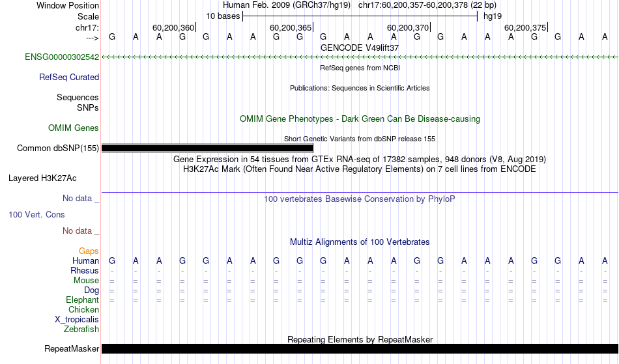Click the Mouse species label
The image size is (619, 364).
86,281
